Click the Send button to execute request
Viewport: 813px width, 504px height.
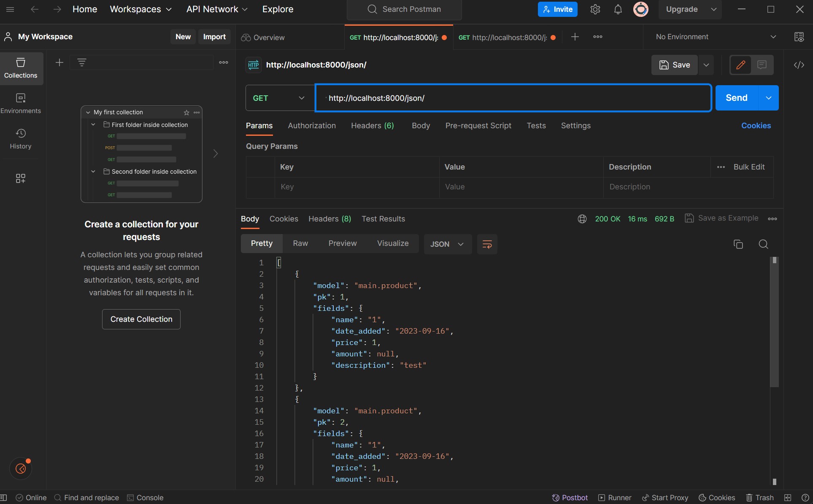[x=736, y=97]
